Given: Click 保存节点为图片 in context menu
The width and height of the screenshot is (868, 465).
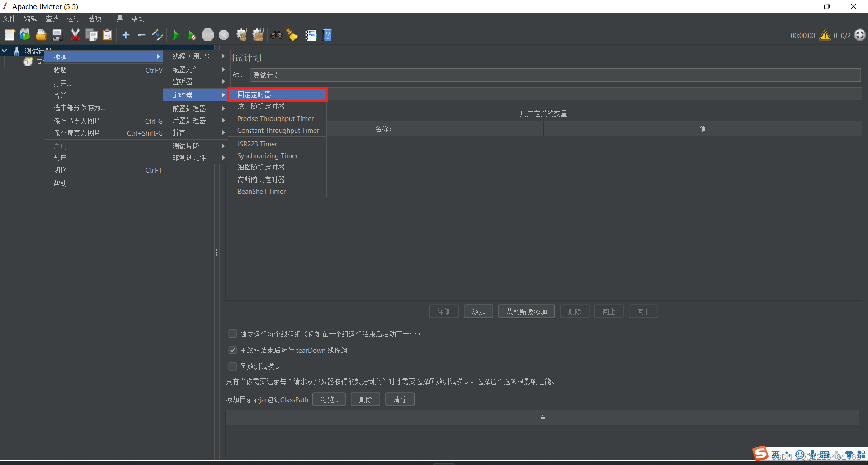Looking at the screenshot, I should (104, 121).
